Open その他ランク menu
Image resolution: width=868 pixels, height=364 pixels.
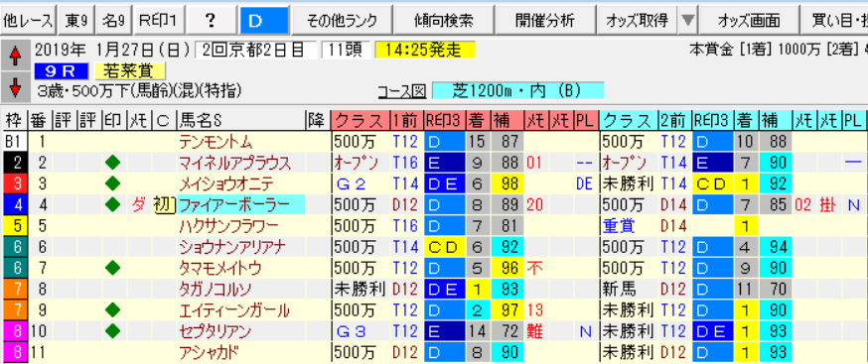(342, 21)
